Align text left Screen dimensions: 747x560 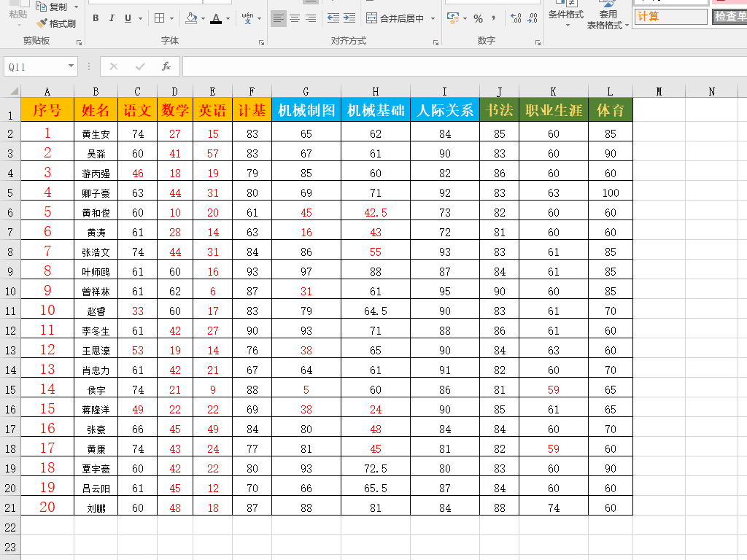(x=279, y=18)
